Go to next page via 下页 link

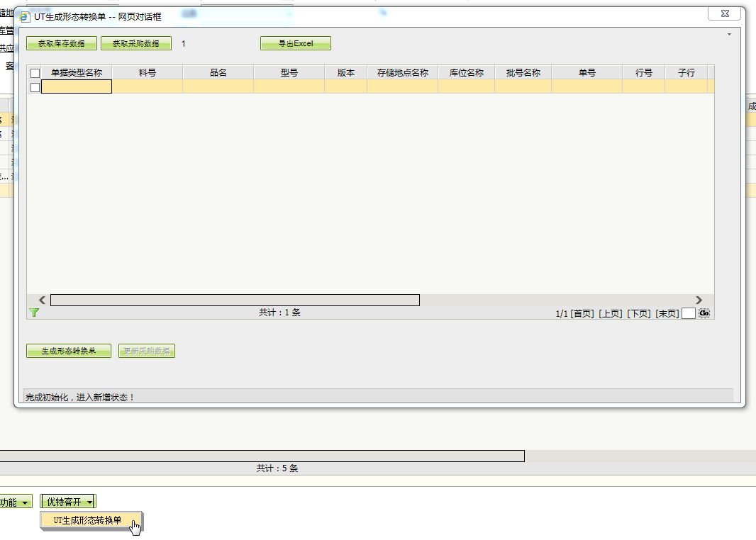[x=640, y=314]
